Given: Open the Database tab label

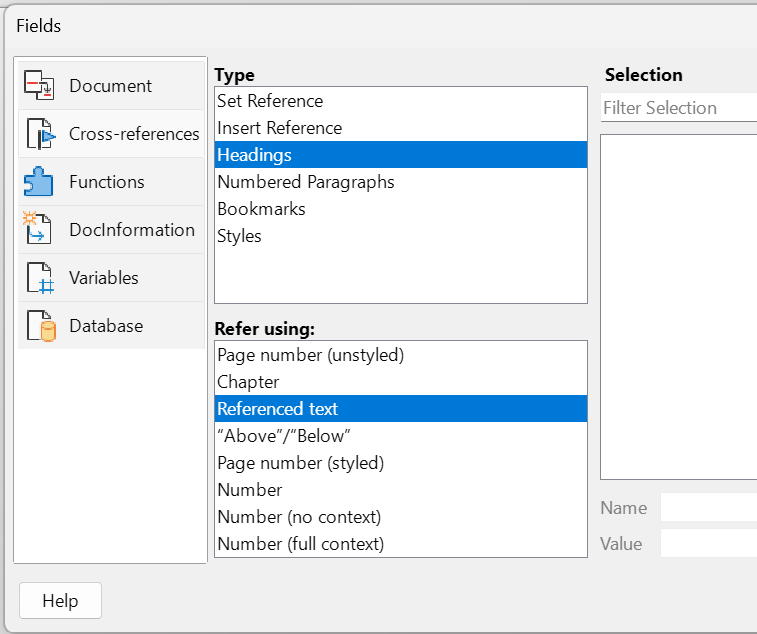Looking at the screenshot, I should pyautogui.click(x=106, y=326).
